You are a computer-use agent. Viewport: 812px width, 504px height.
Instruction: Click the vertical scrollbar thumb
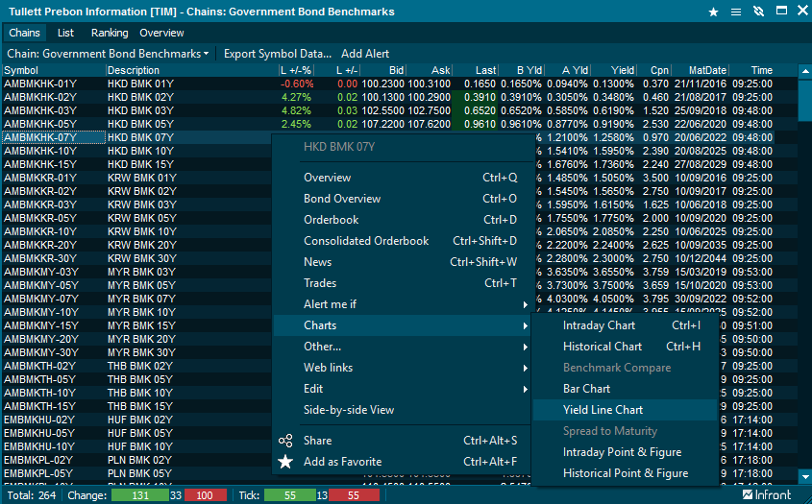coord(805,101)
